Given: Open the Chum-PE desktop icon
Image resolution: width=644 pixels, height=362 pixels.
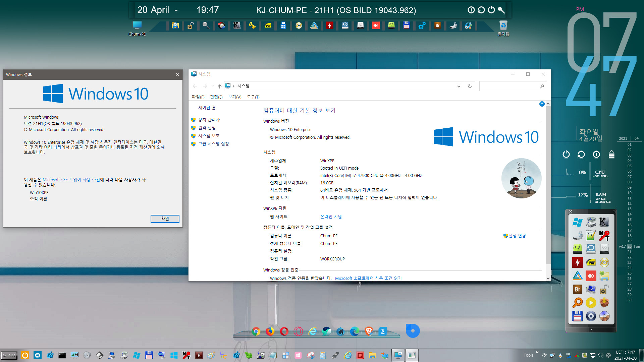Looking at the screenshot, I should 137,28.
